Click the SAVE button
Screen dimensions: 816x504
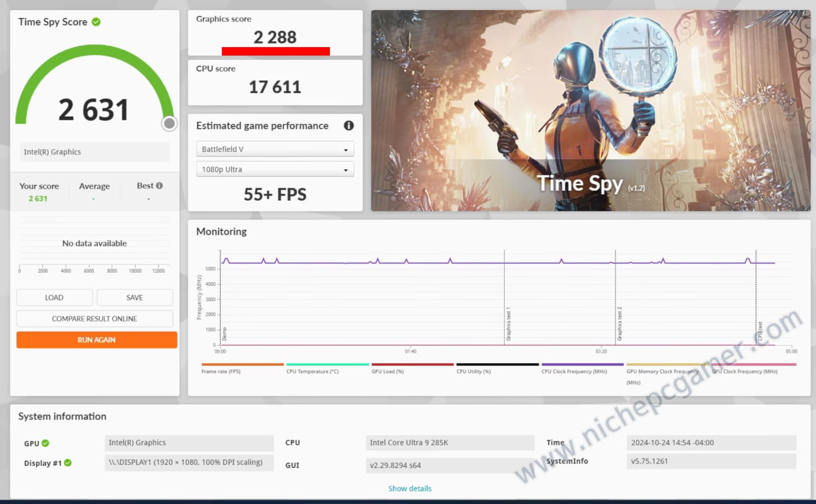pos(134,298)
